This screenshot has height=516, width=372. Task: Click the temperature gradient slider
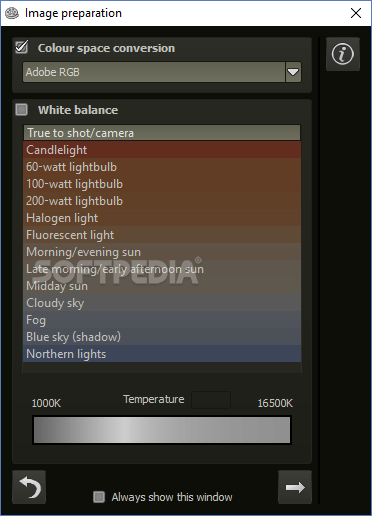coord(162,430)
